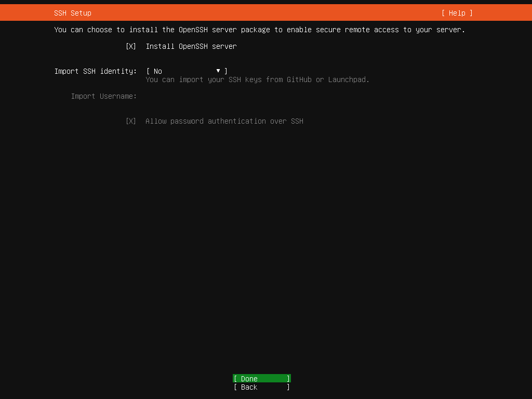Focus the Import Username input field
The width and height of the screenshot is (532, 399).
click(x=208, y=96)
